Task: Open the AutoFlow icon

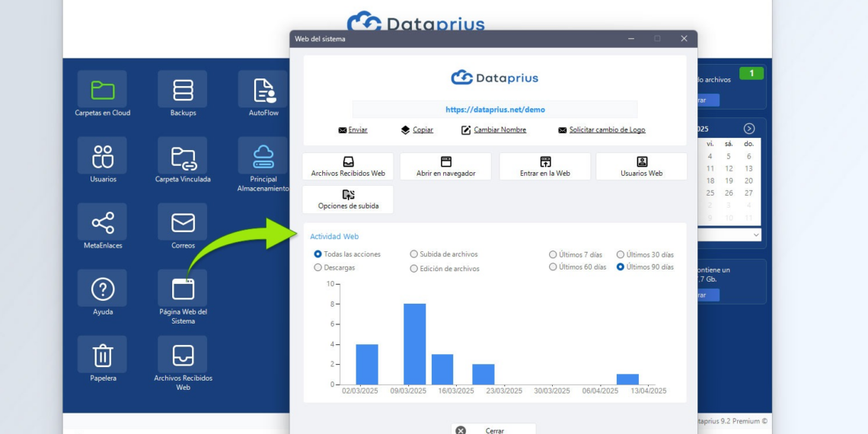Action: [263, 90]
